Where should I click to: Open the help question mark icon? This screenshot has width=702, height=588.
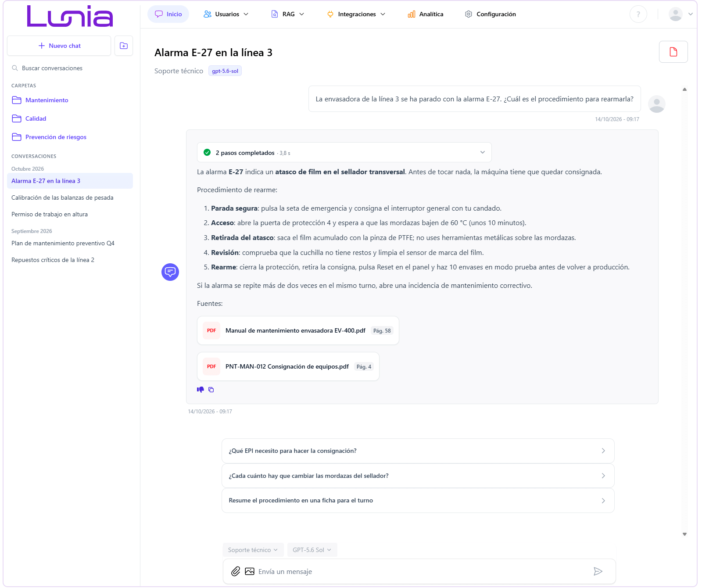pyautogui.click(x=638, y=14)
